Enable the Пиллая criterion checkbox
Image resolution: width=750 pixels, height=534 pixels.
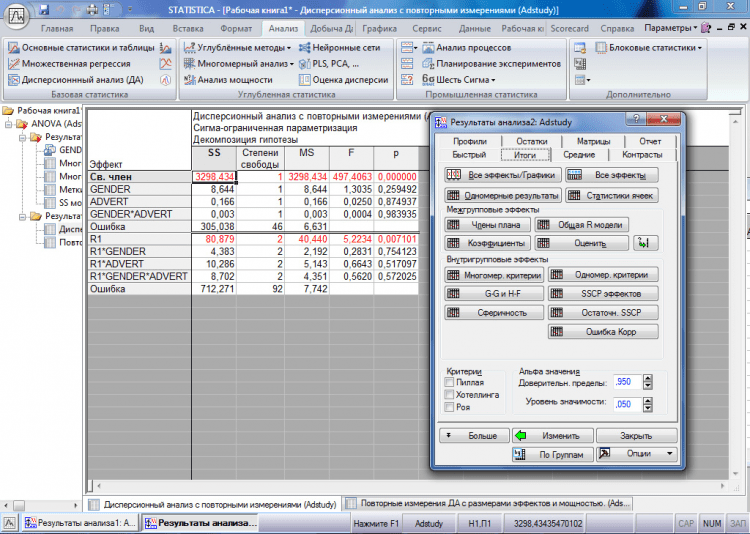449,382
